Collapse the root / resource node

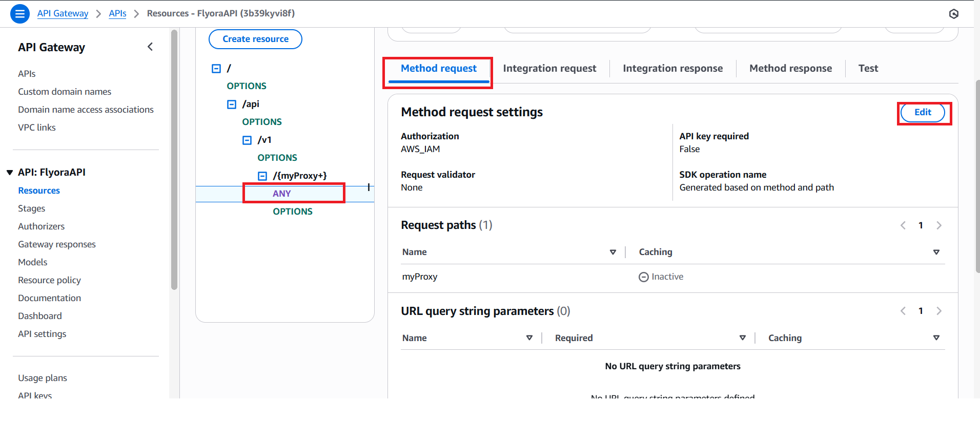(x=216, y=69)
